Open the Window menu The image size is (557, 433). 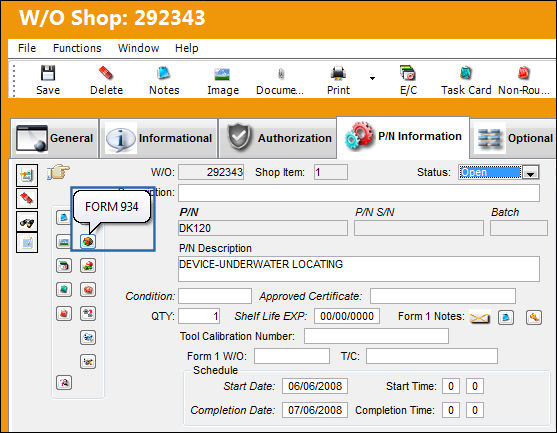(139, 48)
